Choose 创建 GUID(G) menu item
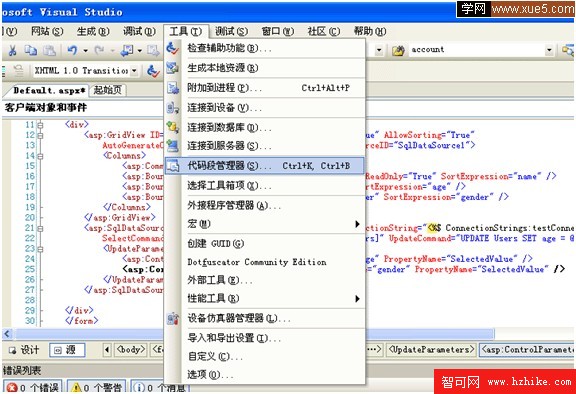 pyautogui.click(x=264, y=243)
